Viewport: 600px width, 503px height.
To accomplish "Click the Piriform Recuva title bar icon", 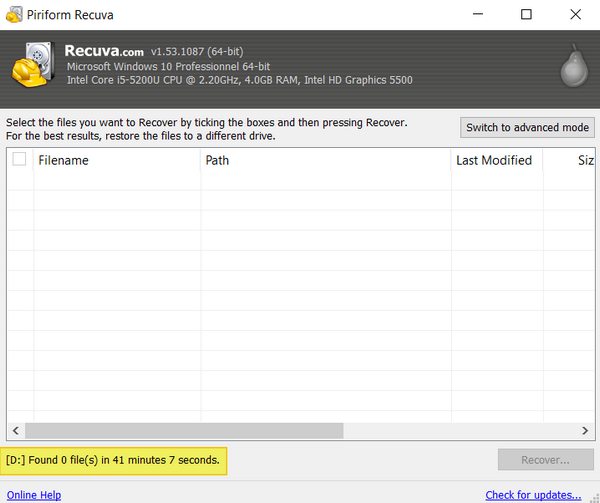I will pyautogui.click(x=13, y=14).
